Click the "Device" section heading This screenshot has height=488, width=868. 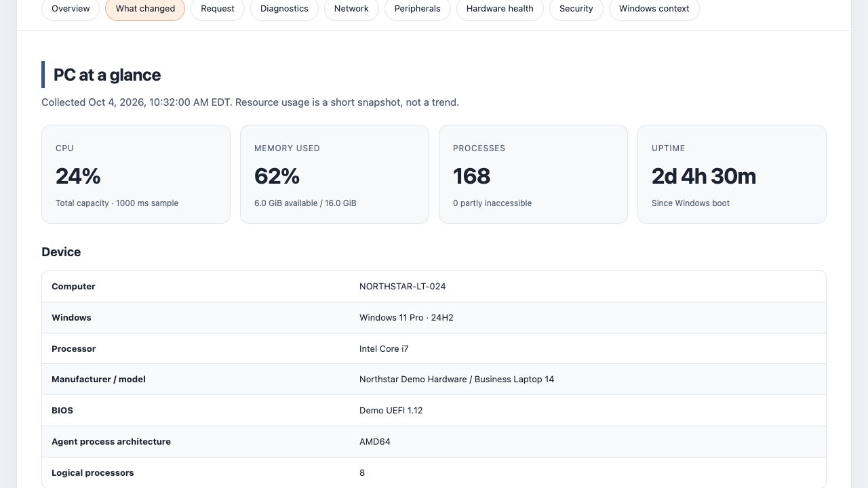(x=61, y=252)
